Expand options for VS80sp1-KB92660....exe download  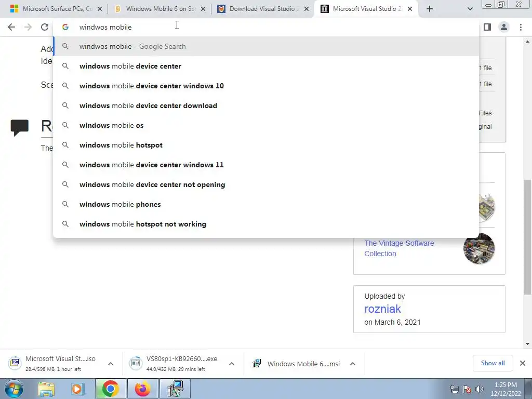(232, 364)
